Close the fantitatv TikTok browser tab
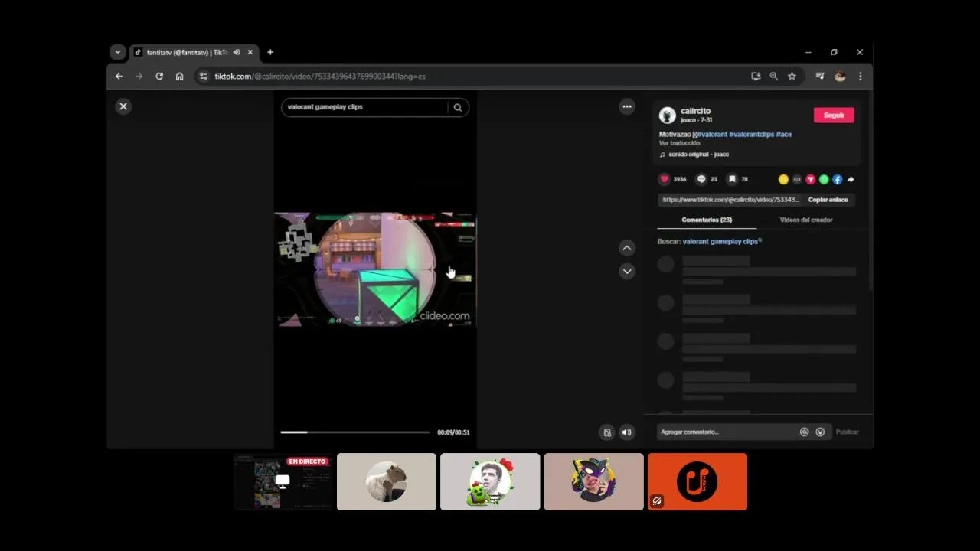The width and height of the screenshot is (980, 551). [250, 52]
